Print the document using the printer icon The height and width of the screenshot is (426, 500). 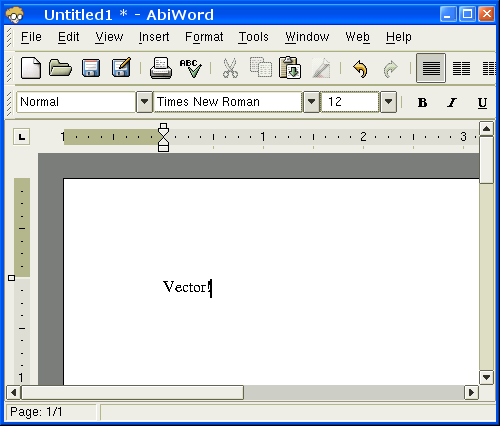pyautogui.click(x=161, y=68)
